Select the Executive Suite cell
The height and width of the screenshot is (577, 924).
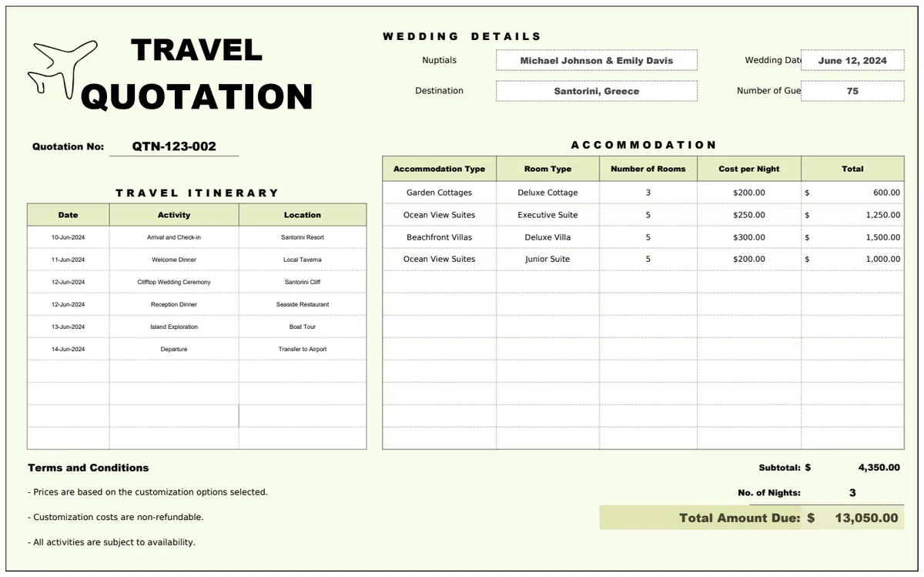(x=547, y=215)
